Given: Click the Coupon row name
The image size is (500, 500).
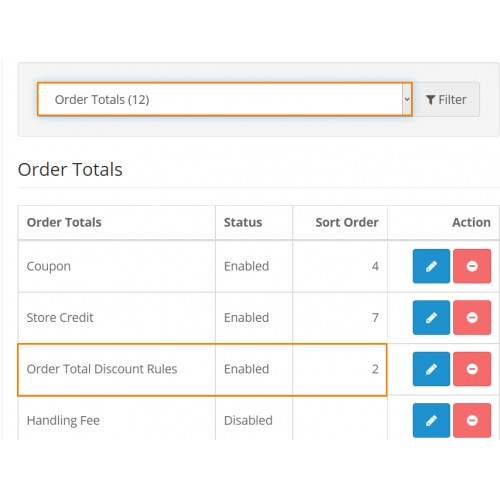Looking at the screenshot, I should coord(49,266).
